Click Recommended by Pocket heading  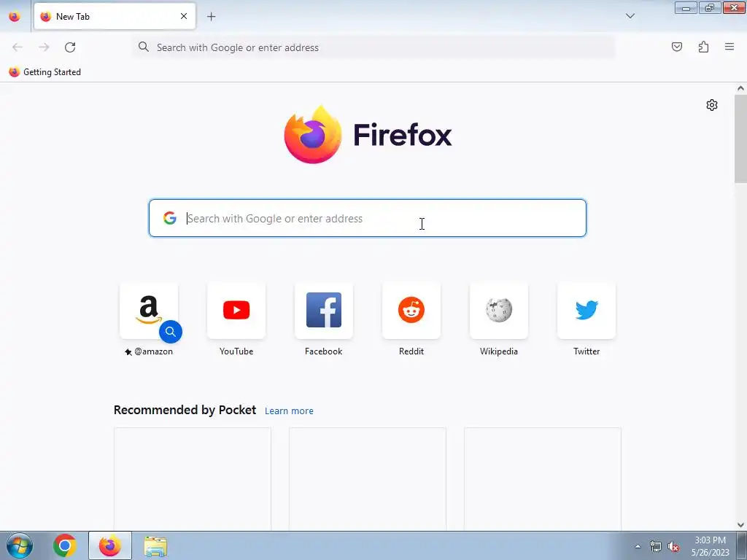185,410
